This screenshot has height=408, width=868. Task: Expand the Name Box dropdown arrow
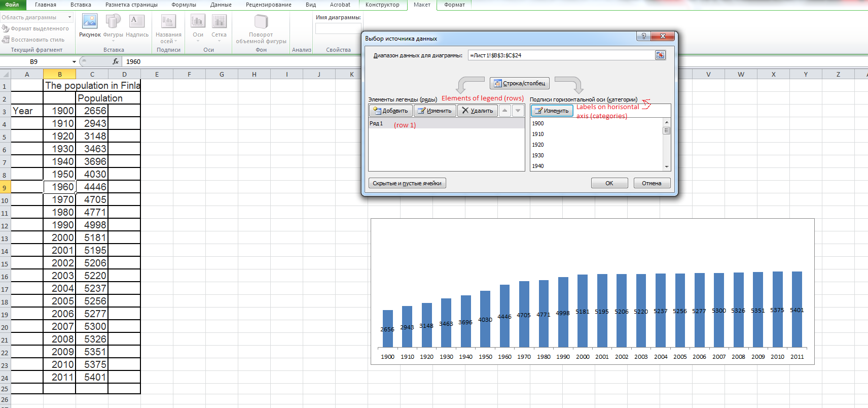(74, 62)
